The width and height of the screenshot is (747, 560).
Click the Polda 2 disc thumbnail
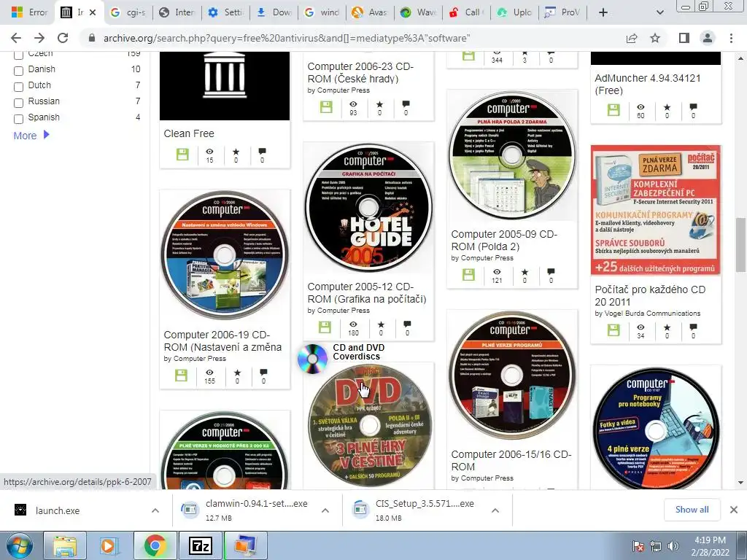point(512,155)
